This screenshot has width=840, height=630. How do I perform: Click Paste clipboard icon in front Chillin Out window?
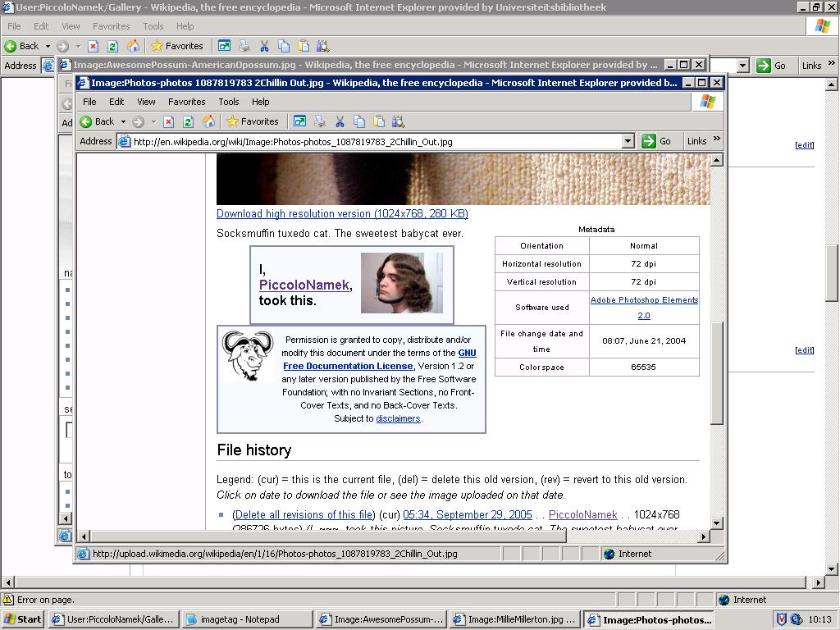379,121
